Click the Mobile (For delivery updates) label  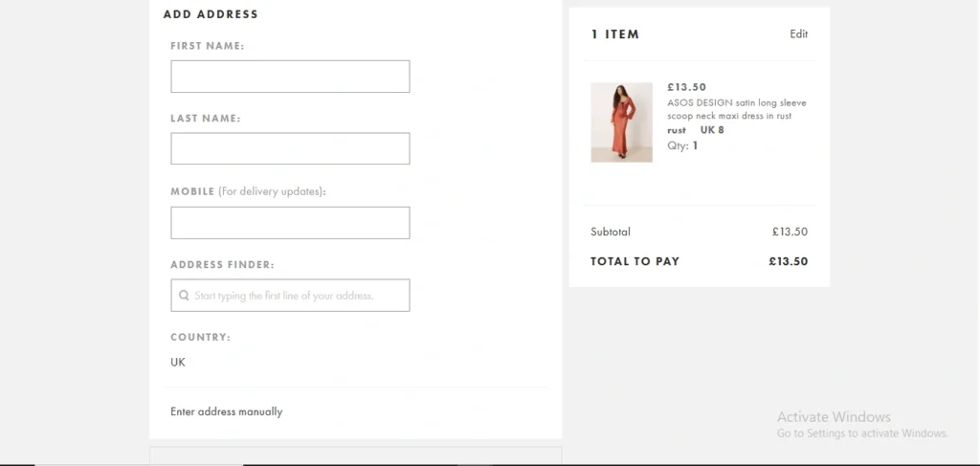pyautogui.click(x=248, y=191)
